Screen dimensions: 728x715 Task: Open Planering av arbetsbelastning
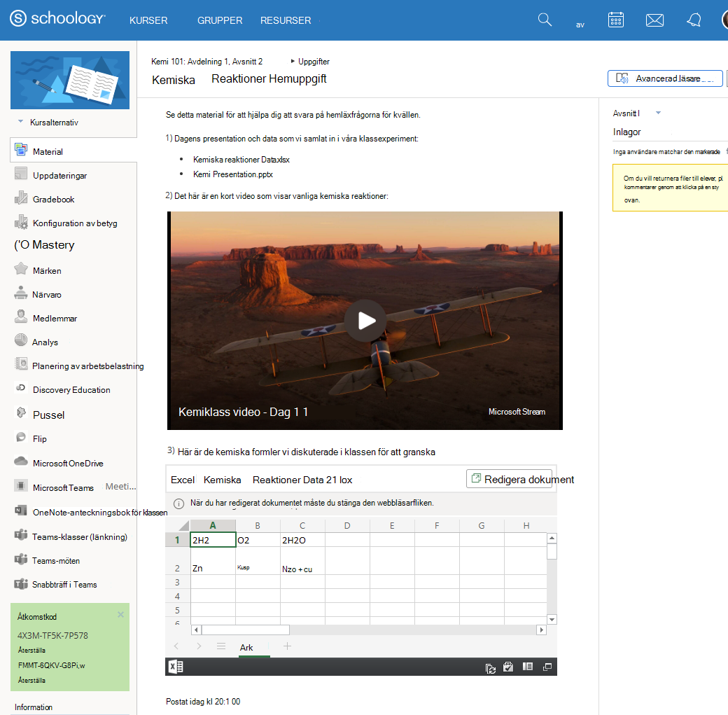pyautogui.click(x=87, y=366)
